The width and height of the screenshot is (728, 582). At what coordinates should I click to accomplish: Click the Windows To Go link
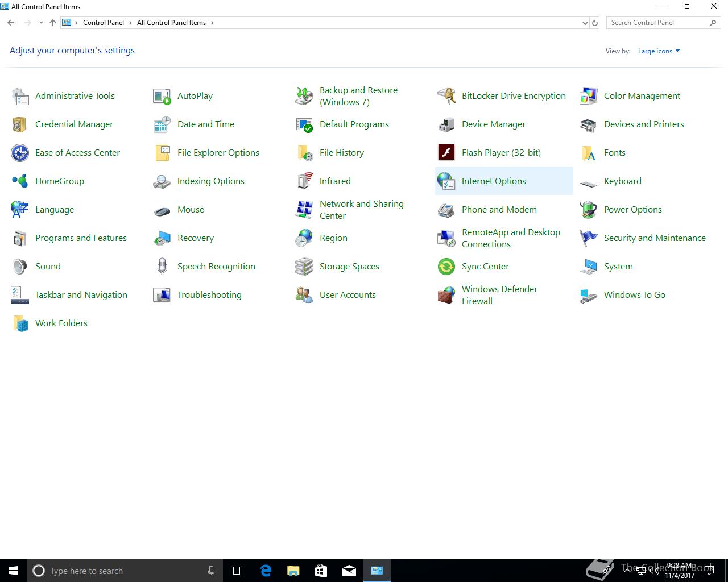[635, 295]
